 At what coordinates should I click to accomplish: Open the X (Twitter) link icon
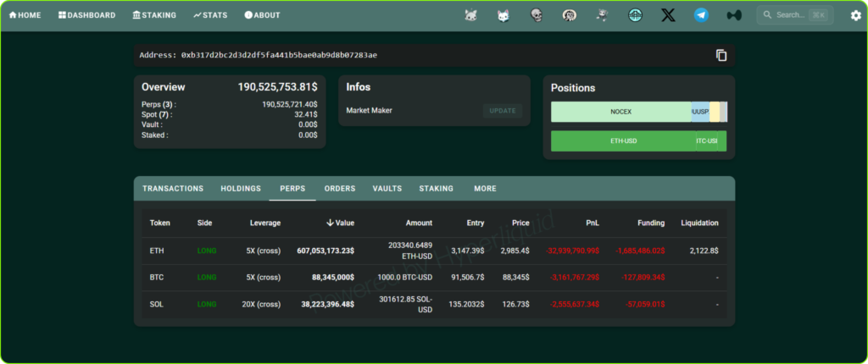coord(668,15)
